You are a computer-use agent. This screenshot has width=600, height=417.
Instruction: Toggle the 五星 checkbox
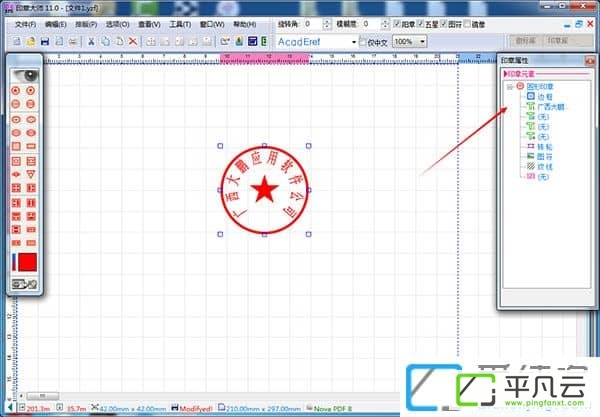click(x=420, y=24)
